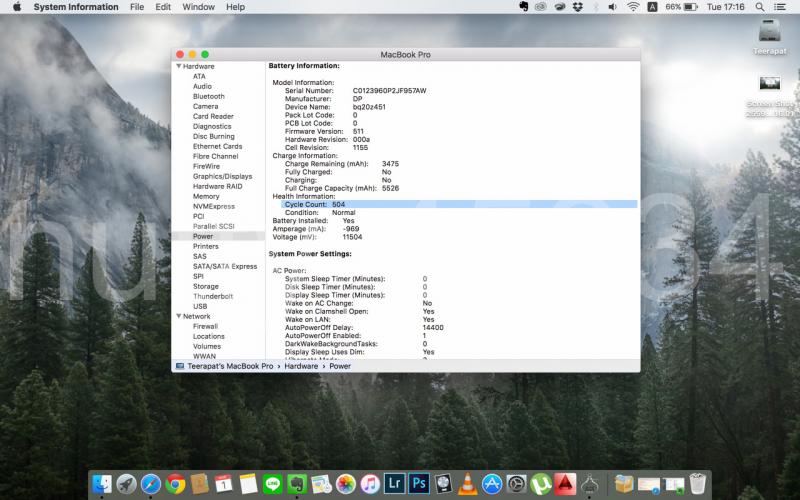Open the Trash in the Dock
Image resolution: width=800 pixels, height=500 pixels.
coord(698,484)
